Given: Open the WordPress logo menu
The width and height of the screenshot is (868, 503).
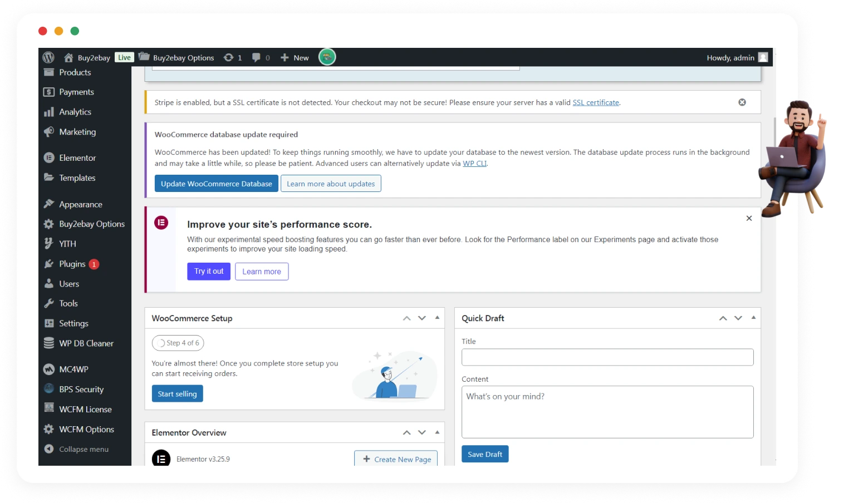Looking at the screenshot, I should [48, 57].
